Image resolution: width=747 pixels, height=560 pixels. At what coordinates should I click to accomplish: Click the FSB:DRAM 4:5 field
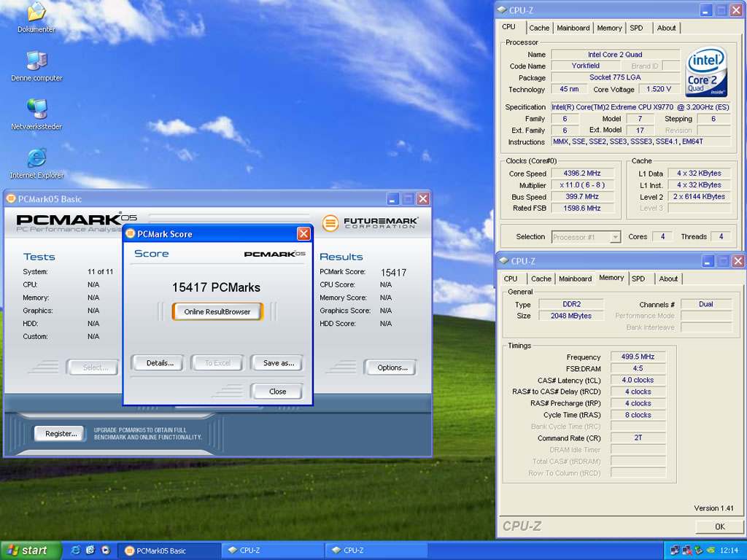pos(638,368)
